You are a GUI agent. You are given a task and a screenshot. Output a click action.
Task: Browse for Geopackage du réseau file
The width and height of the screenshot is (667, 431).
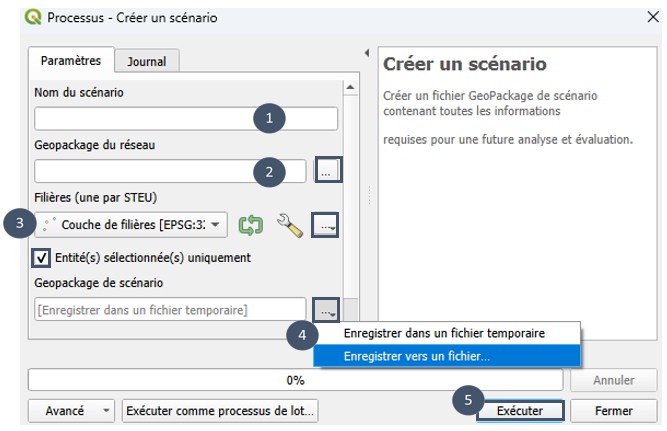pos(328,170)
